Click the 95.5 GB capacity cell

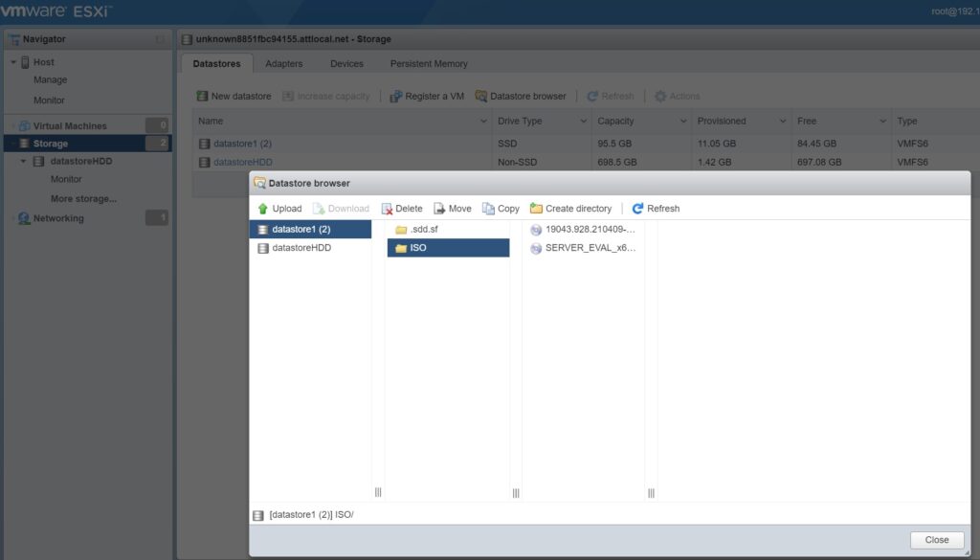click(x=614, y=144)
